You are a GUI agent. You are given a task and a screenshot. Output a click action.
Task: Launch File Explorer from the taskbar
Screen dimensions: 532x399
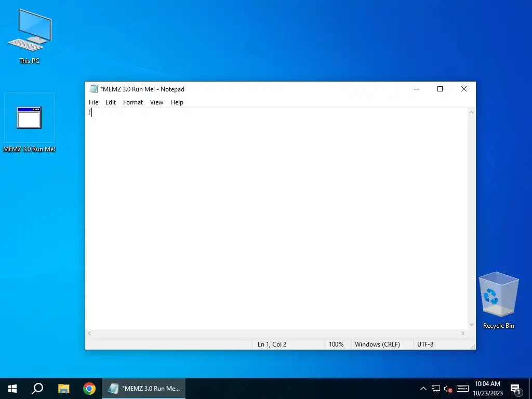pos(63,389)
